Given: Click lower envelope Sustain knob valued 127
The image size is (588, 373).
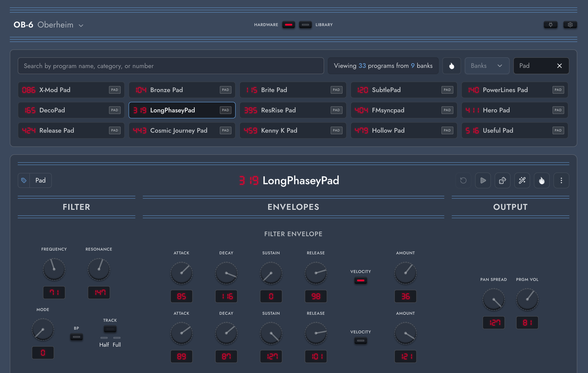Looking at the screenshot, I should click(x=271, y=333).
